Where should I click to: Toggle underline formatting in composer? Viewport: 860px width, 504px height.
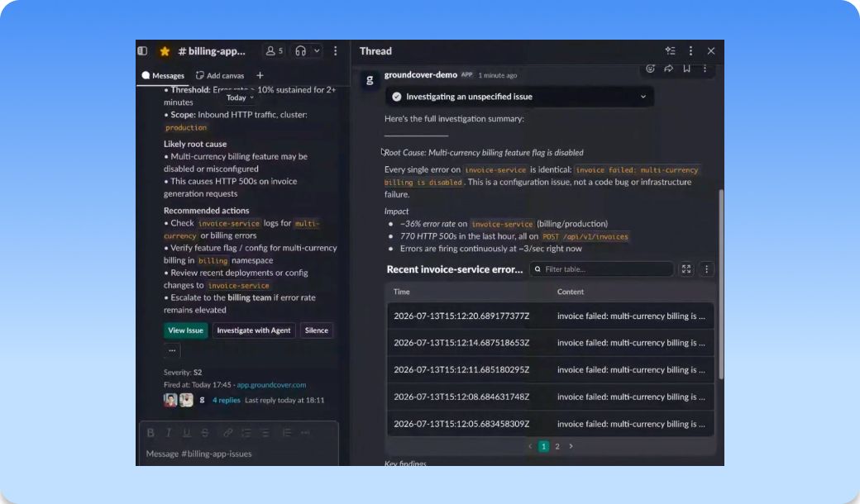pos(187,433)
